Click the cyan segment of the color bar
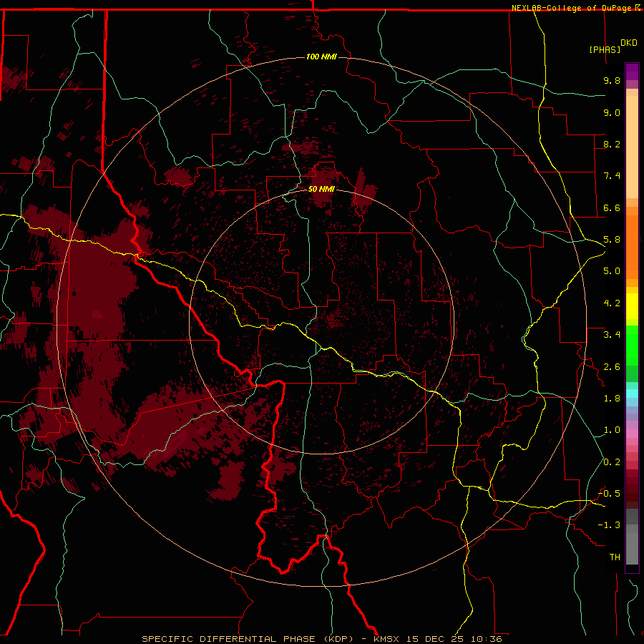644x644 pixels. (x=632, y=394)
